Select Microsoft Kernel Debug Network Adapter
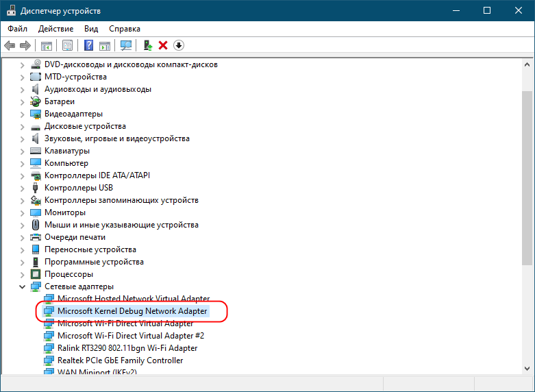The height and width of the screenshot is (392, 535). coord(132,311)
